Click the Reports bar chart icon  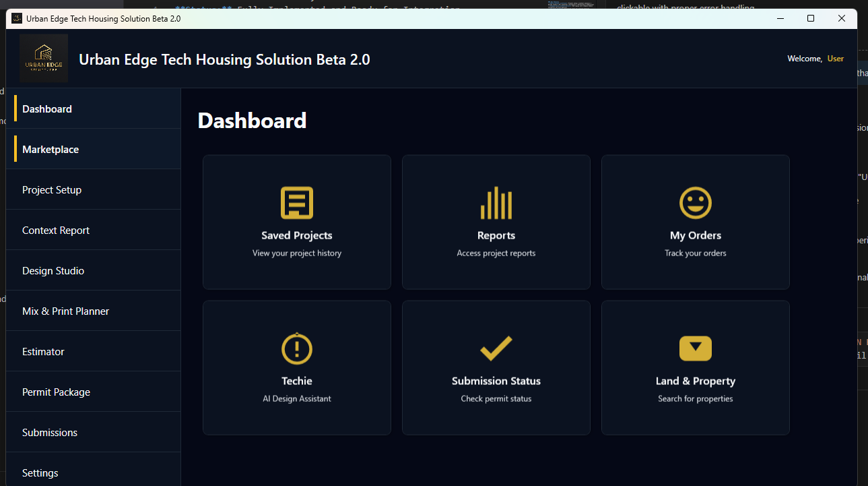[496, 203]
